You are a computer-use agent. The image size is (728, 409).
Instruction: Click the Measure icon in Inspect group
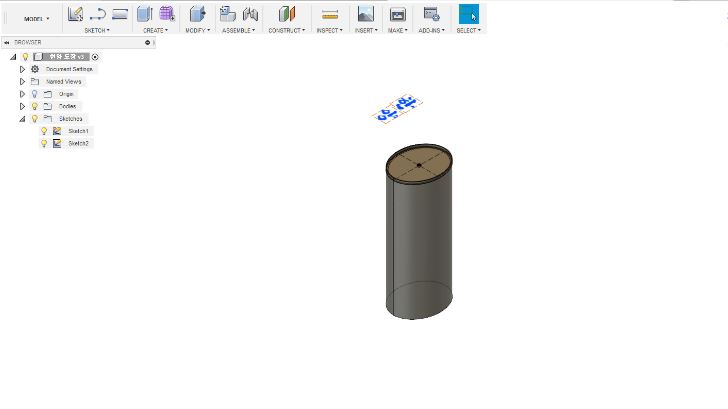[330, 14]
